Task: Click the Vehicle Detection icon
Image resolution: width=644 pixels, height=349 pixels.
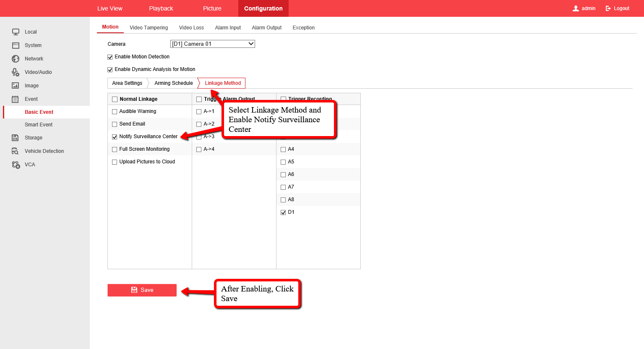Action: tap(16, 151)
